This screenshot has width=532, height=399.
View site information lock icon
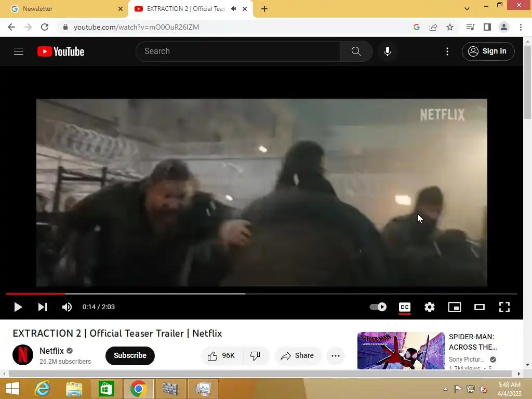pos(65,27)
